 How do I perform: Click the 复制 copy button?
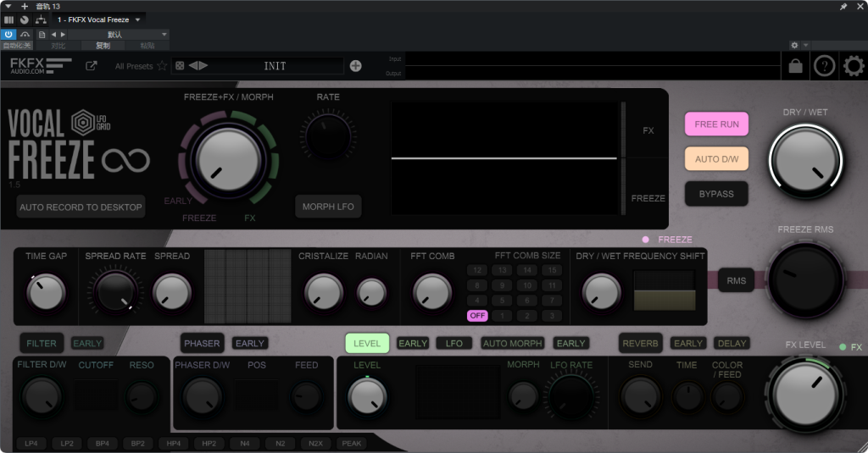(x=103, y=46)
